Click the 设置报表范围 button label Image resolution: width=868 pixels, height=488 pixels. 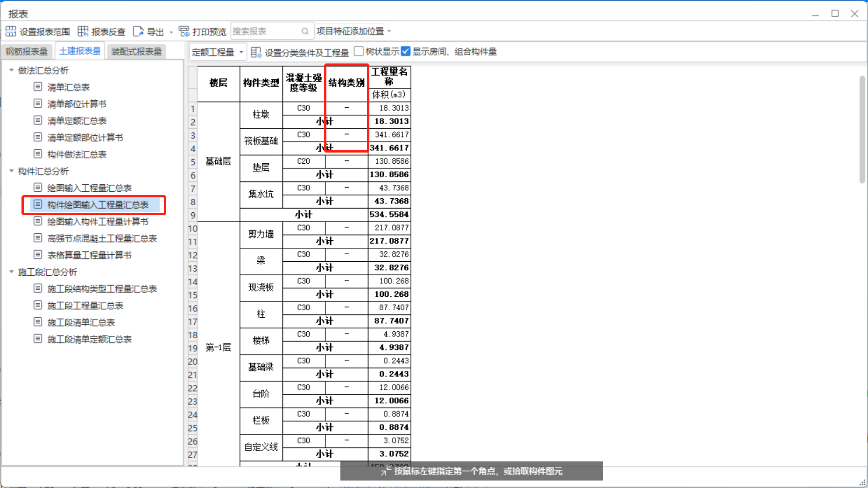tap(45, 32)
